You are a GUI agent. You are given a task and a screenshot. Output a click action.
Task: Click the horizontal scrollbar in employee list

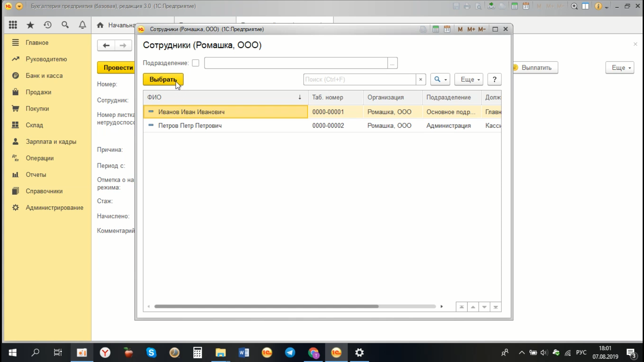coord(266,306)
